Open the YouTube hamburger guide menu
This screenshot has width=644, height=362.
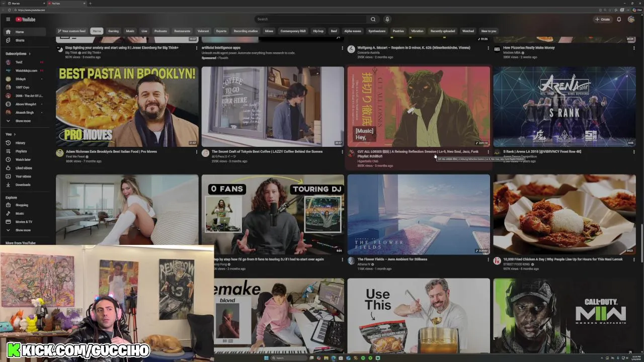click(8, 20)
